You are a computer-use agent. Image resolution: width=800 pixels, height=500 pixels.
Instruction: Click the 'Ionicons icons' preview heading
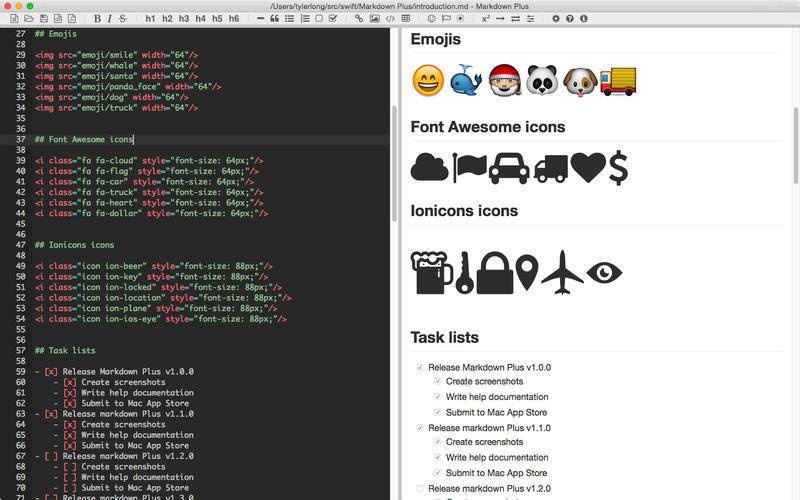click(x=464, y=211)
